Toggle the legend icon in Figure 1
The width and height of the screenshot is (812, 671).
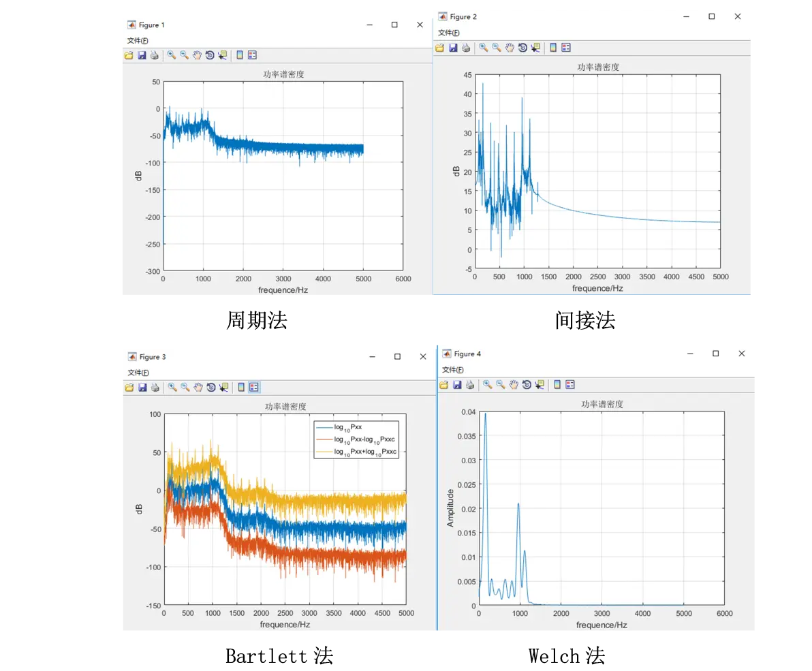[x=252, y=55]
